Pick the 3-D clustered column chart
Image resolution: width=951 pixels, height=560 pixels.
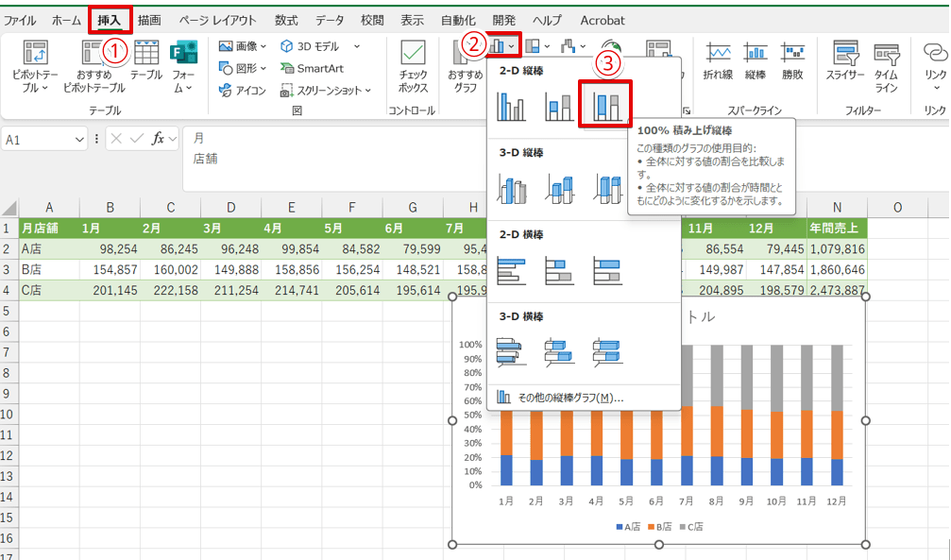click(x=511, y=188)
